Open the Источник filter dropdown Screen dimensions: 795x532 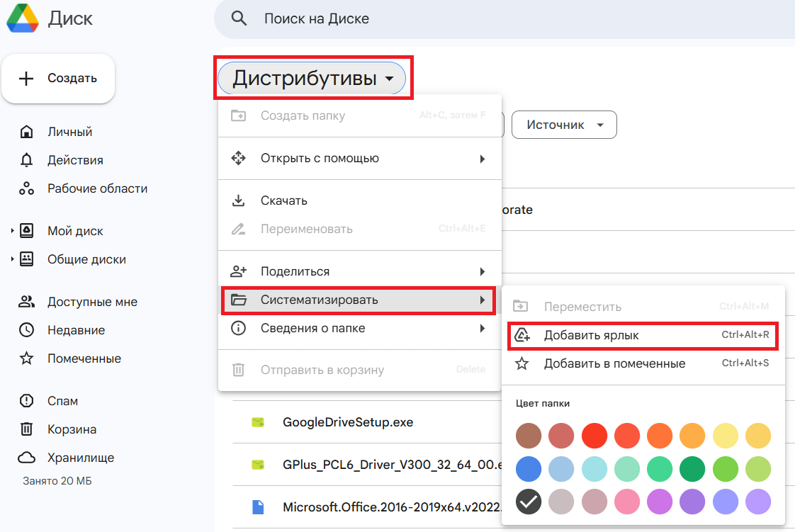coord(564,125)
